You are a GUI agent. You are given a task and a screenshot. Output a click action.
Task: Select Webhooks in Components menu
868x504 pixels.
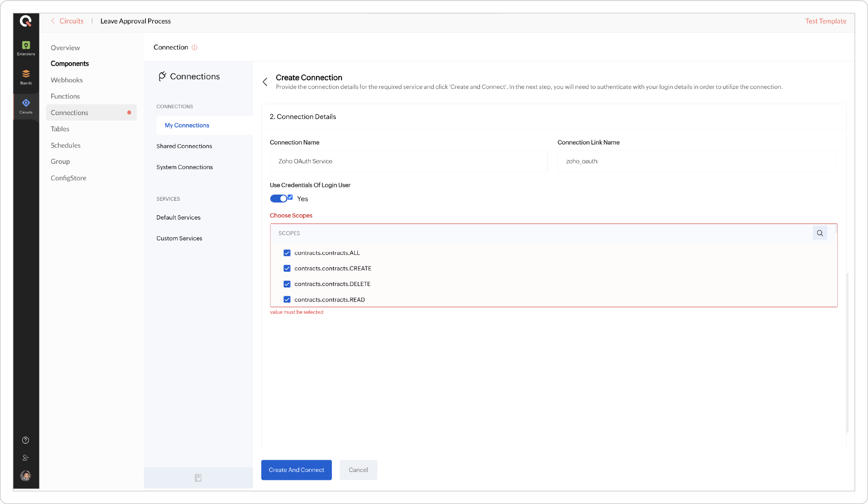point(67,80)
